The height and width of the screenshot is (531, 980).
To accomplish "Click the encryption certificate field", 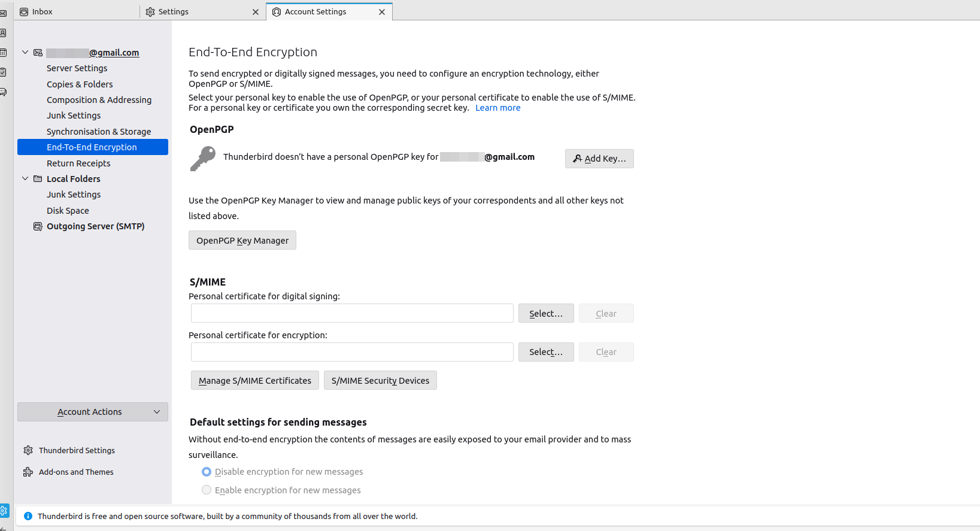I will point(352,352).
